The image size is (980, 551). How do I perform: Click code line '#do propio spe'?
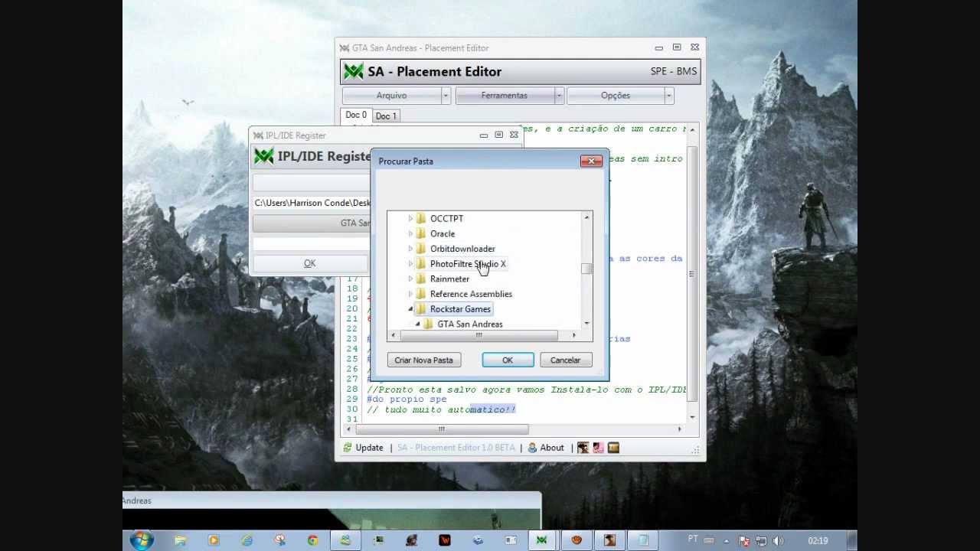[x=407, y=399]
